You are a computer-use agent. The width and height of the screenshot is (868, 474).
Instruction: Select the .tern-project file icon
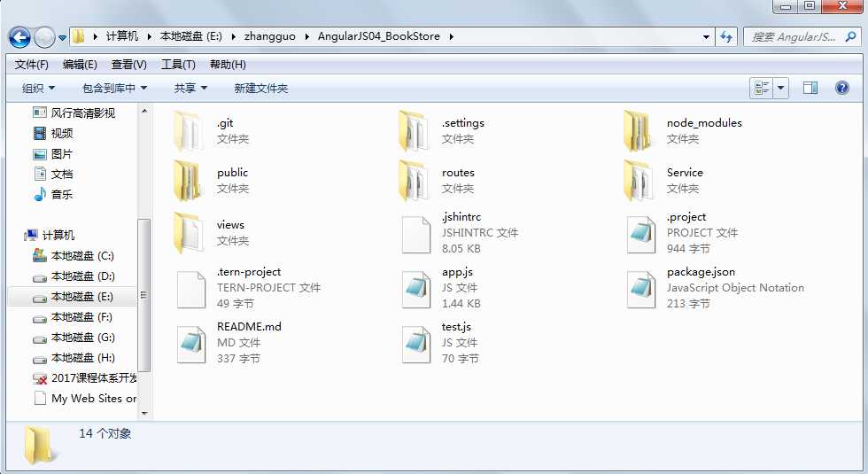191,290
